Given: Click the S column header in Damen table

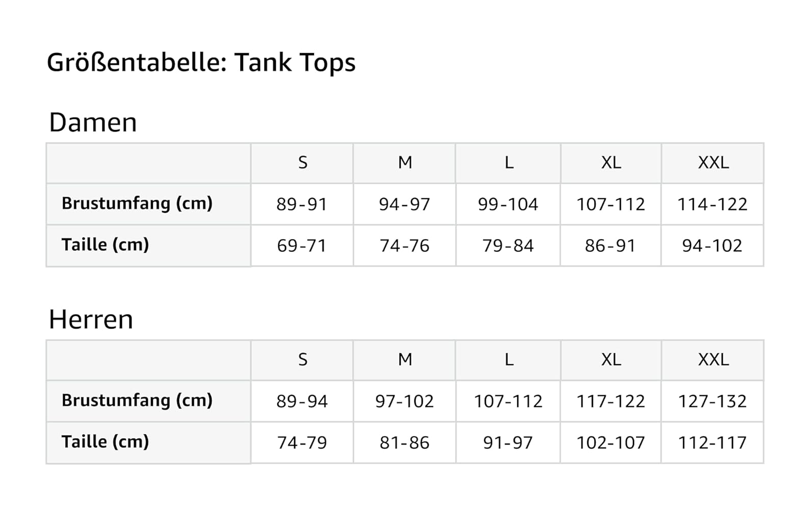Looking at the screenshot, I should click(302, 163).
